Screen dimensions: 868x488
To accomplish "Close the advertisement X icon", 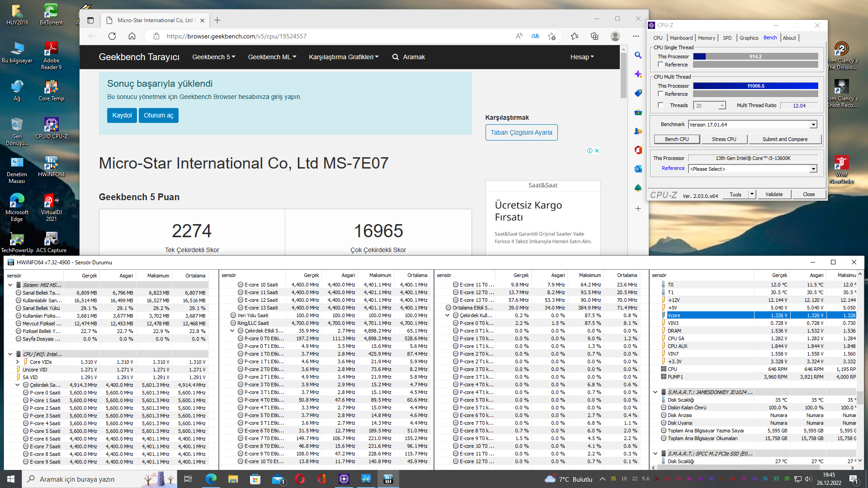I will 597,151.
